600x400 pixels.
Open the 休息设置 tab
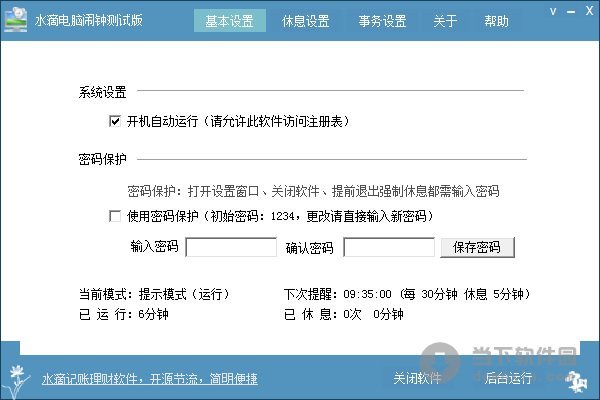pos(305,21)
